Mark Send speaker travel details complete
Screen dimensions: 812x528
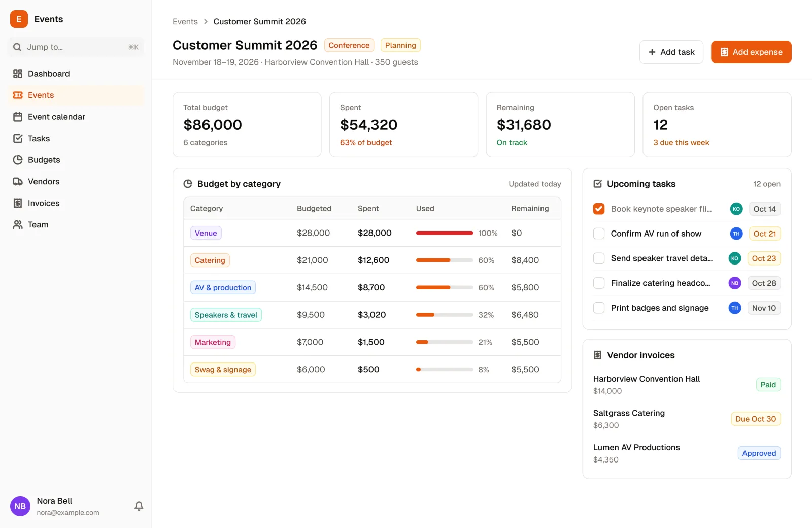599,258
